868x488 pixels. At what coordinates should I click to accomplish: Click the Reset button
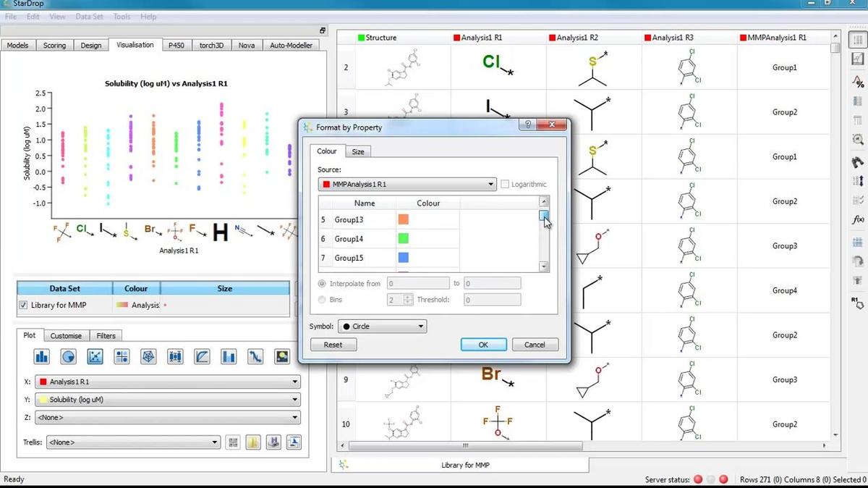pyautogui.click(x=333, y=345)
